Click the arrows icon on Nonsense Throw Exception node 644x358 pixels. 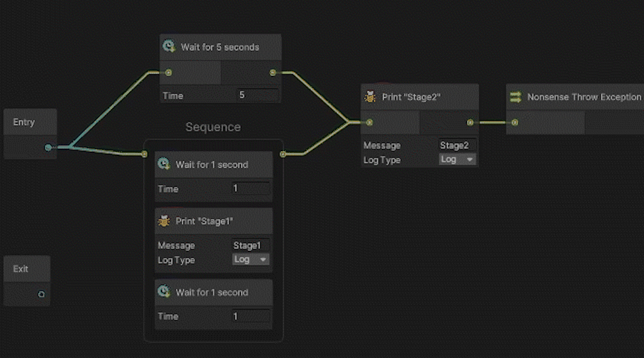click(x=516, y=97)
